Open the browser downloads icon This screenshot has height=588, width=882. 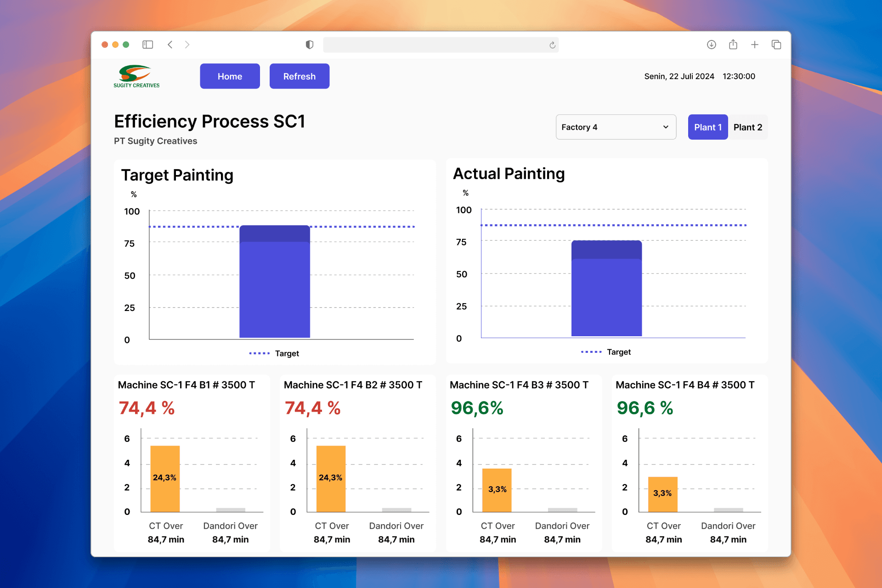pos(711,45)
